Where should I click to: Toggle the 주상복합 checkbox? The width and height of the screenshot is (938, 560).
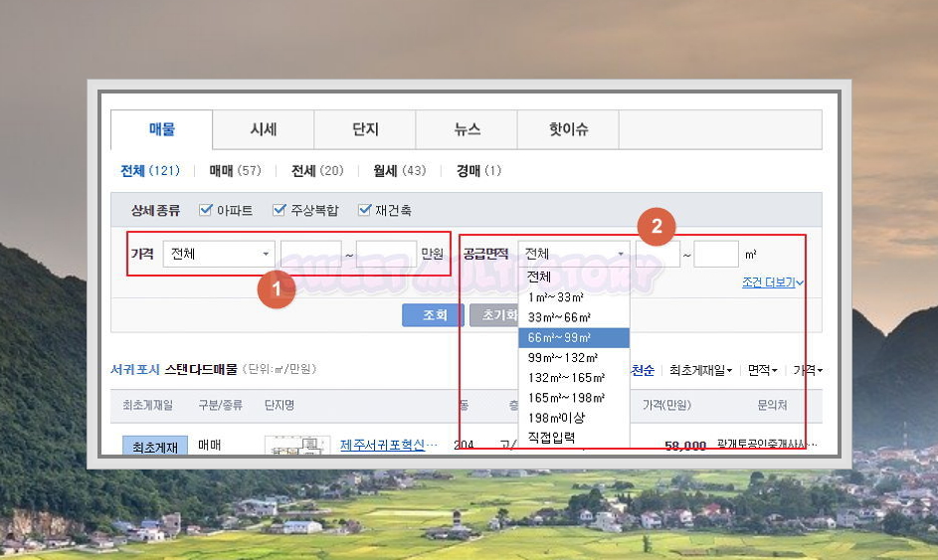point(280,210)
